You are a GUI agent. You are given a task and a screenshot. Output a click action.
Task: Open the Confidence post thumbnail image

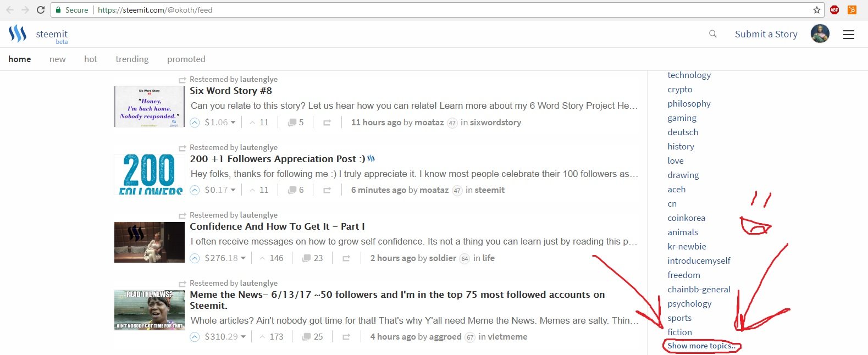pyautogui.click(x=150, y=242)
